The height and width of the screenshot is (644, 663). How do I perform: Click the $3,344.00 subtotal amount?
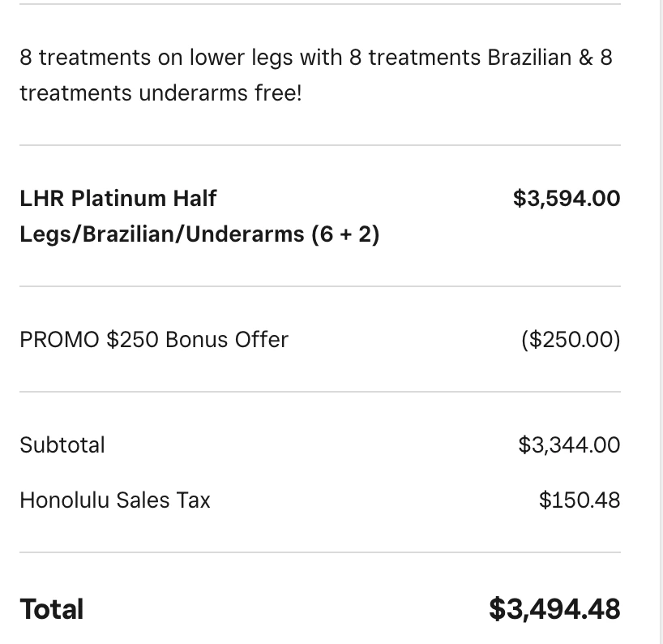pos(570,445)
